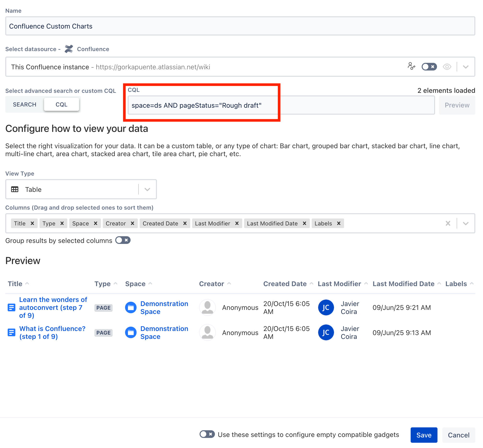Click the table icon in View Type selector
The image size is (483, 448).
pyautogui.click(x=15, y=189)
